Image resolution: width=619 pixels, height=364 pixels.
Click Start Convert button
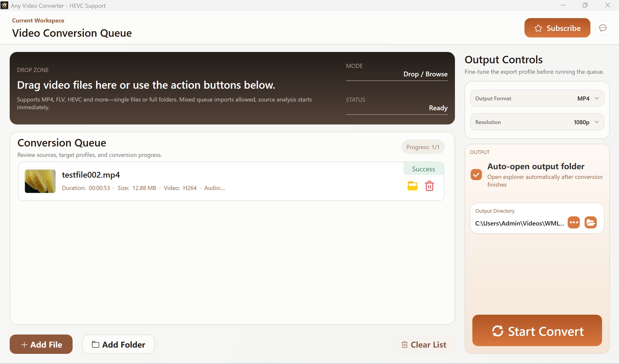(537, 331)
